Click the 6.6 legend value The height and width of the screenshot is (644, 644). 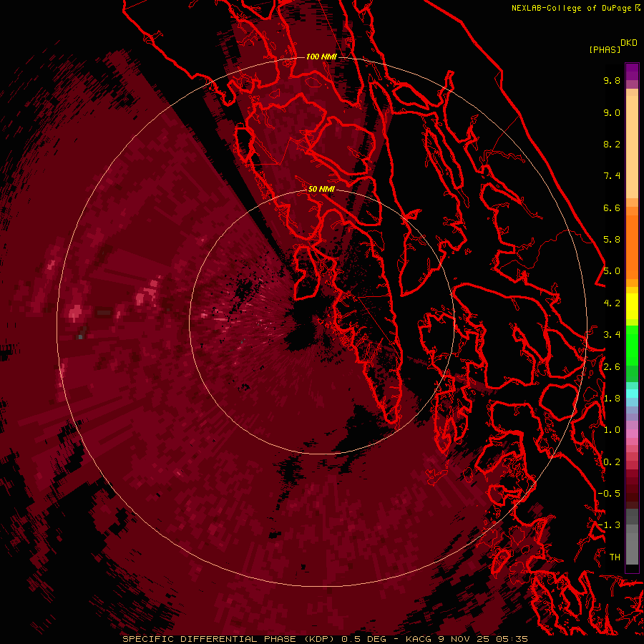pos(612,208)
